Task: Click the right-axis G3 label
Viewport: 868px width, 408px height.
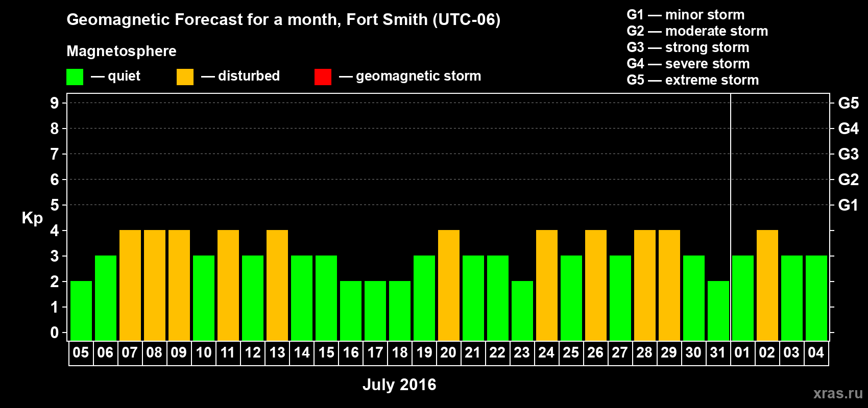Action: (848, 154)
